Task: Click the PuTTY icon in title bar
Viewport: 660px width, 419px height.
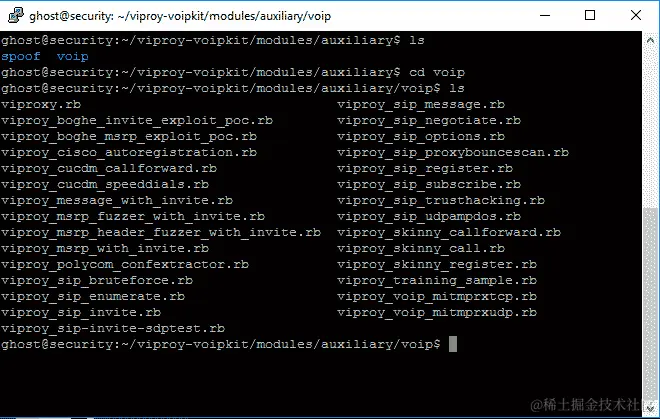Action: coord(16,16)
